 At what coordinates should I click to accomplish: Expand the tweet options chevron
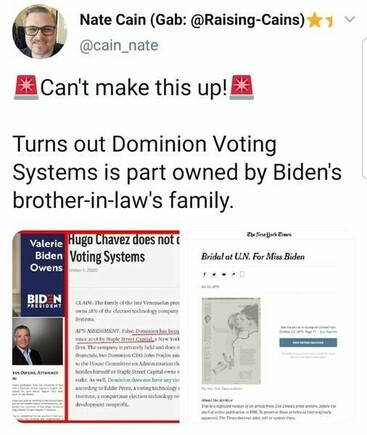pyautogui.click(x=349, y=20)
